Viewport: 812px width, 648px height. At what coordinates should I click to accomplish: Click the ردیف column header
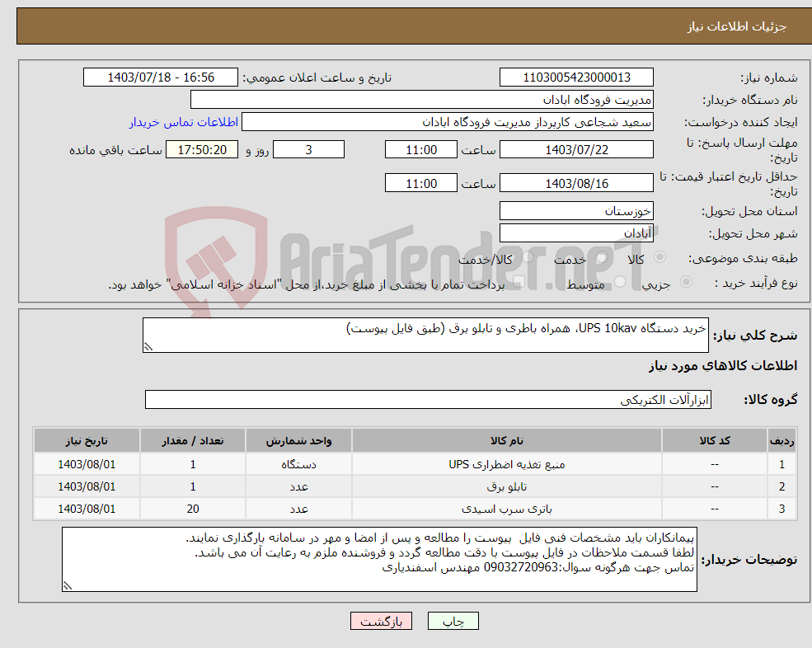[x=781, y=440]
